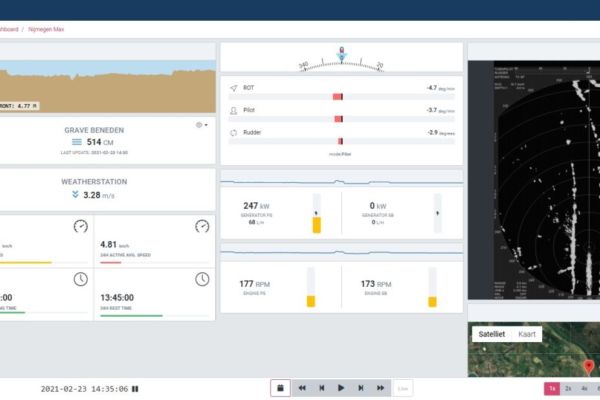This screenshot has width=600, height=400.
Task: Select the 13:45:00 rest time value
Action: (117, 297)
